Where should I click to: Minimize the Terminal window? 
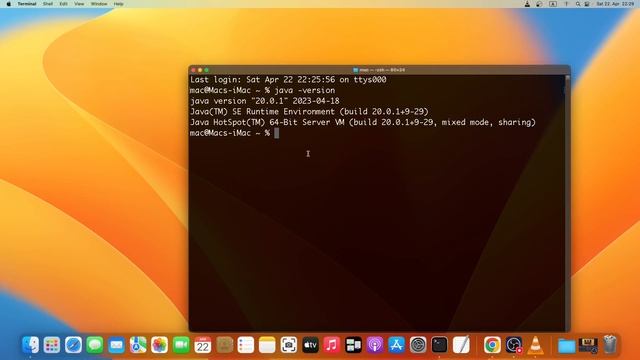pyautogui.click(x=200, y=70)
